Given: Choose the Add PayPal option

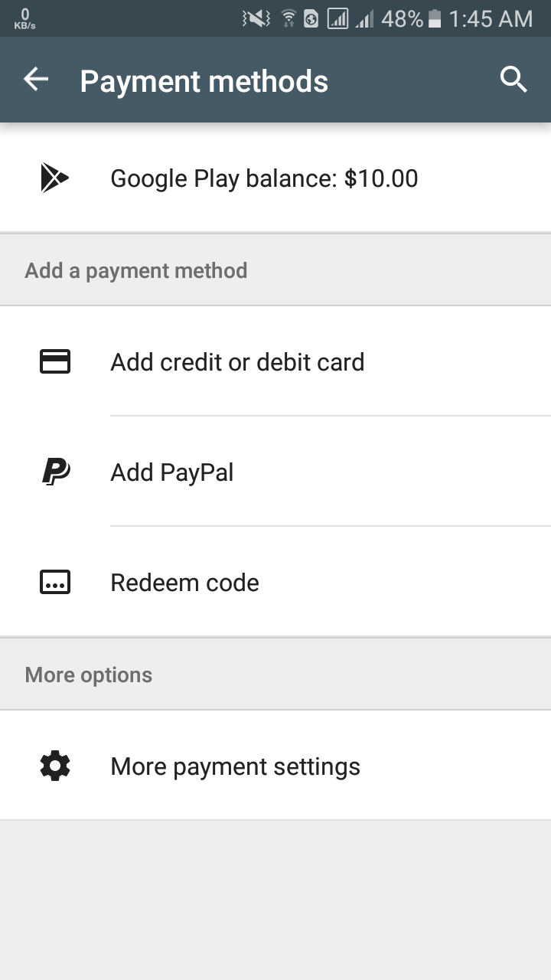Looking at the screenshot, I should (x=172, y=472).
